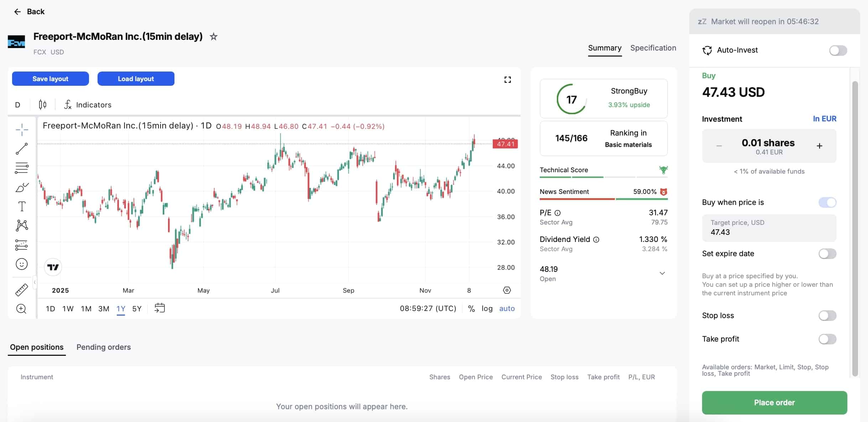This screenshot has height=422, width=868.
Task: Click the order panel vertical scrollbar
Action: (855, 228)
